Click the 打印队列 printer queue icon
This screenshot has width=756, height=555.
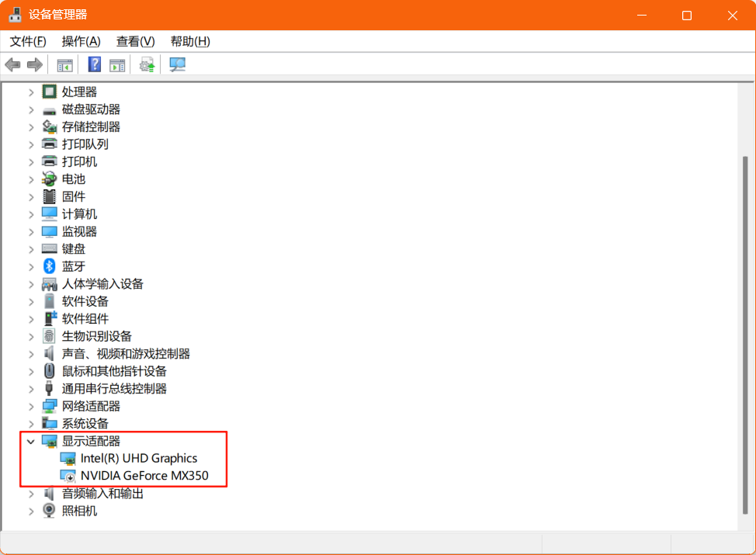49,144
